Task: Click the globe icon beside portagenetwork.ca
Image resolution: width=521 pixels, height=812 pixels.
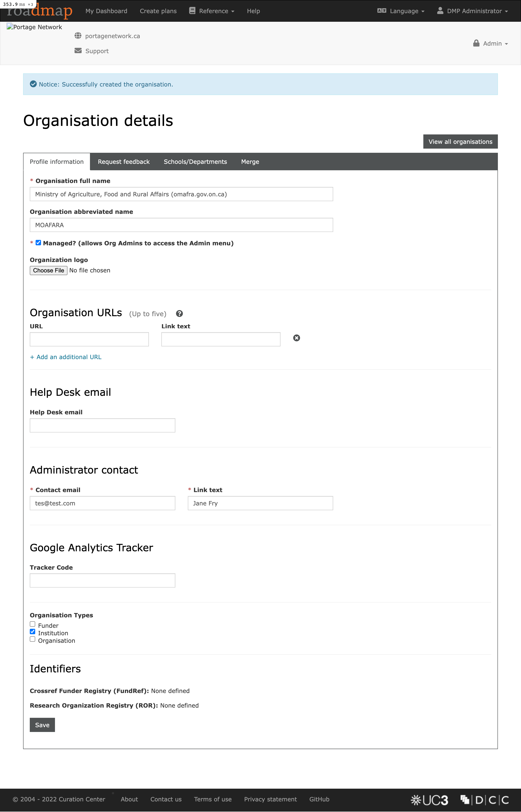Action: (78, 36)
